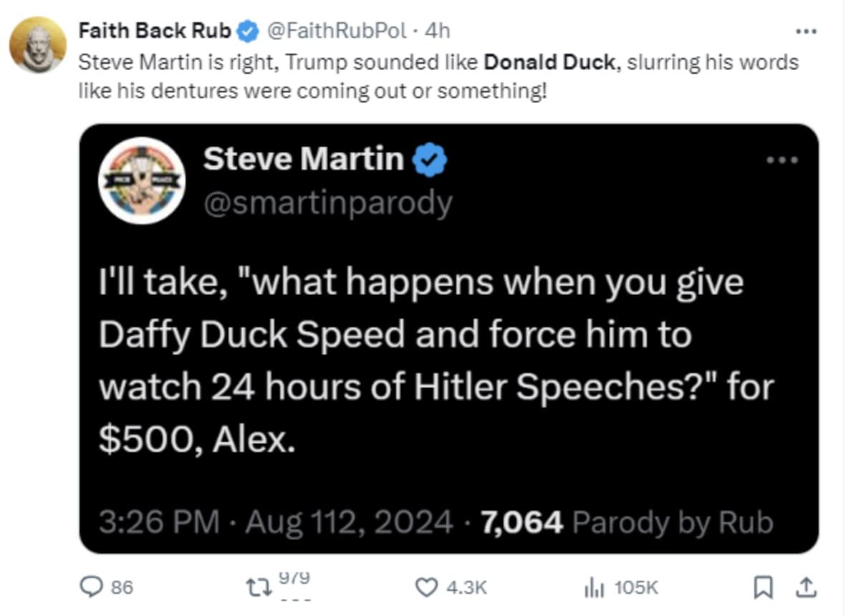Click the reply comment icon
Viewport: 851px width, 616px height.
click(90, 587)
